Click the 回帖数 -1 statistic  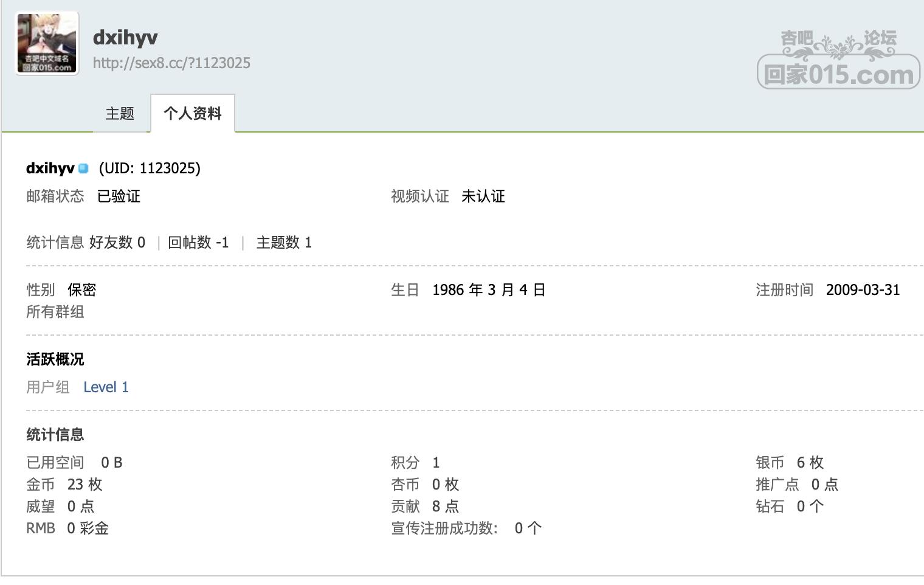tap(198, 243)
